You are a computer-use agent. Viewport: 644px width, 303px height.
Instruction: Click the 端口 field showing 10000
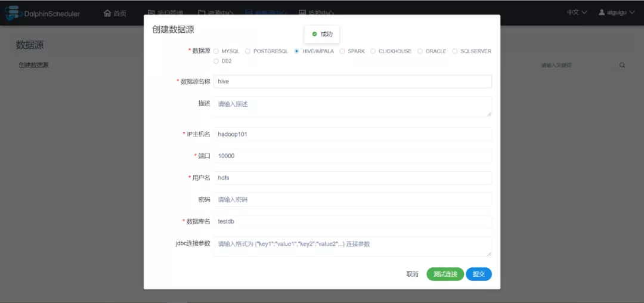[x=352, y=156]
